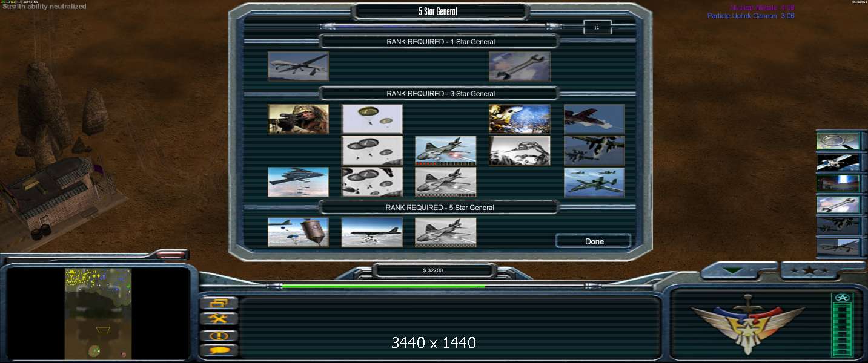
Task: Select the gray Spectre Gunship icon in 3 Star row
Action: pyautogui.click(x=446, y=182)
